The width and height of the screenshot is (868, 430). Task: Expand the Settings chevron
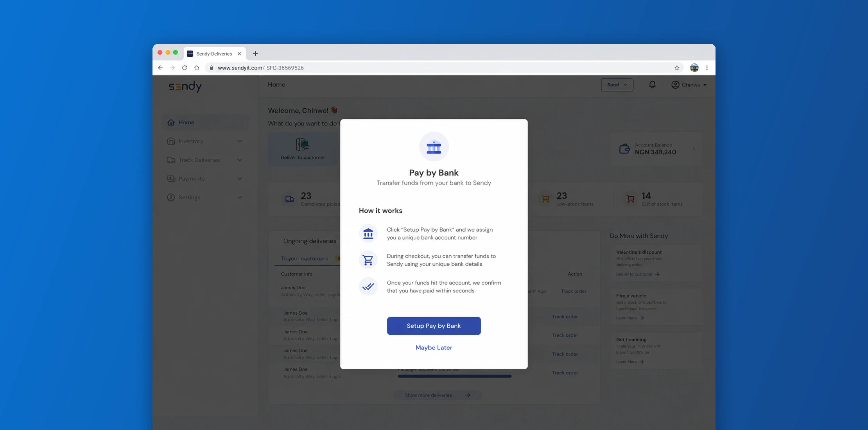(240, 197)
